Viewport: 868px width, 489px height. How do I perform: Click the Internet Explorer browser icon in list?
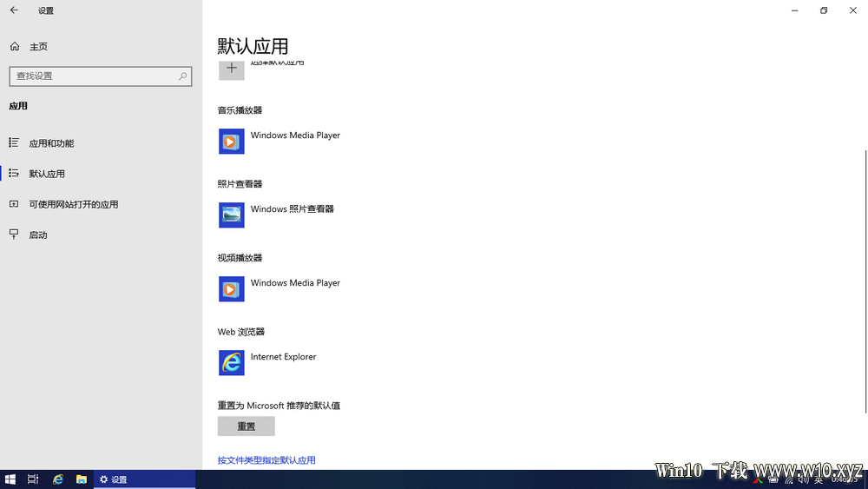click(232, 363)
